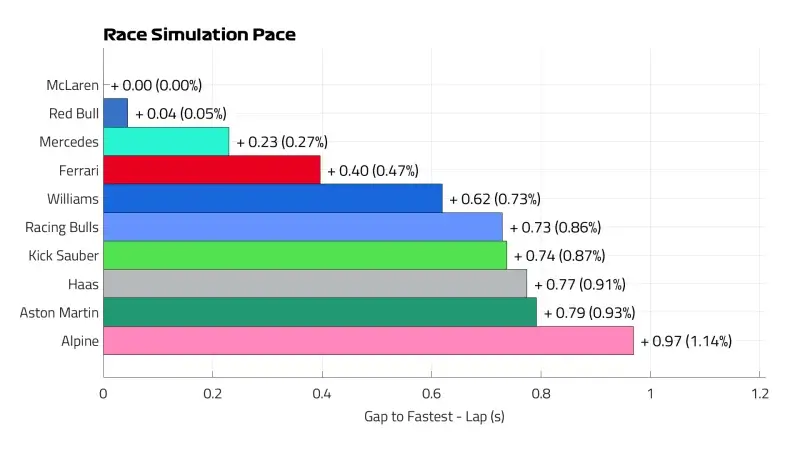Click the "Race Simulation Pace" chart title

[x=199, y=35]
